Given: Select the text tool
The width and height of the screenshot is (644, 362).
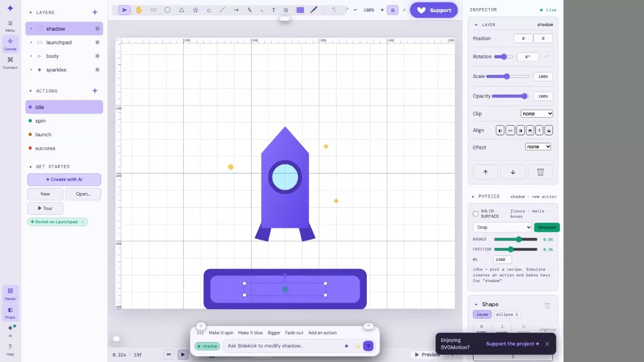Looking at the screenshot, I should [x=274, y=10].
